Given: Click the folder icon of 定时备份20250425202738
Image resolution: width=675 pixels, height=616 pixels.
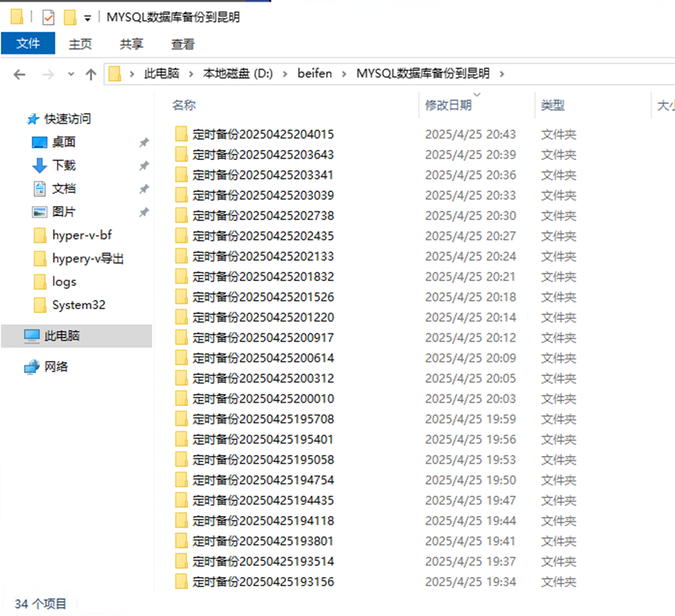Looking at the screenshot, I should tap(181, 215).
